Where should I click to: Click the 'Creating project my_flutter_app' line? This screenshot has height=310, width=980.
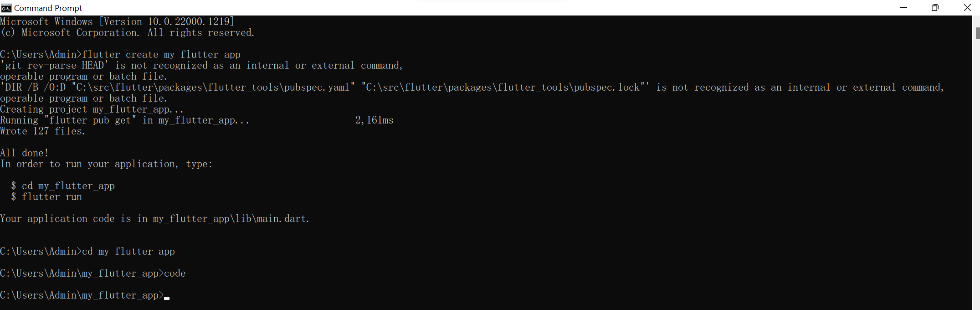point(92,109)
